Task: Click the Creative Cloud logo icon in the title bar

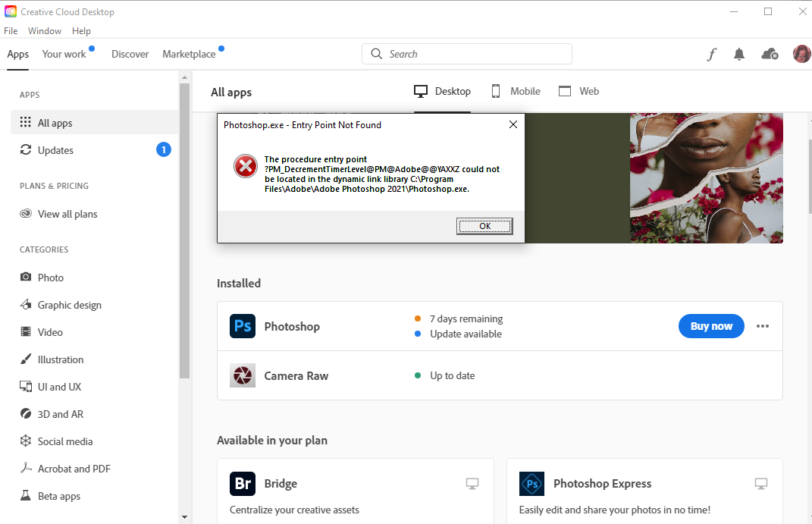Action: pyautogui.click(x=11, y=11)
